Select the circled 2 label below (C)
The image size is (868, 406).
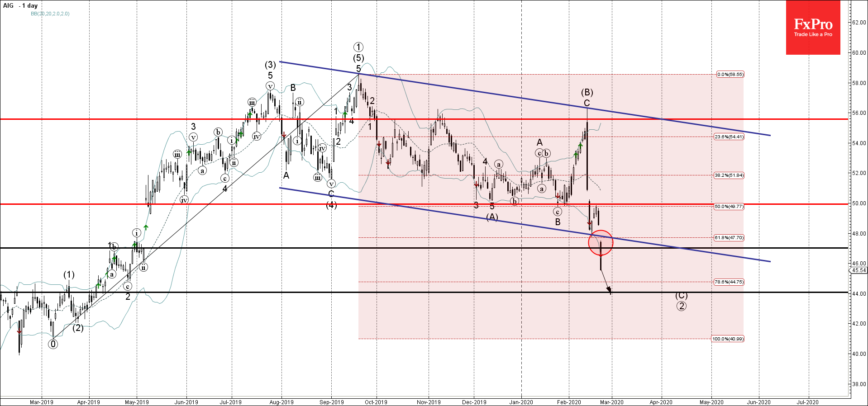point(681,306)
